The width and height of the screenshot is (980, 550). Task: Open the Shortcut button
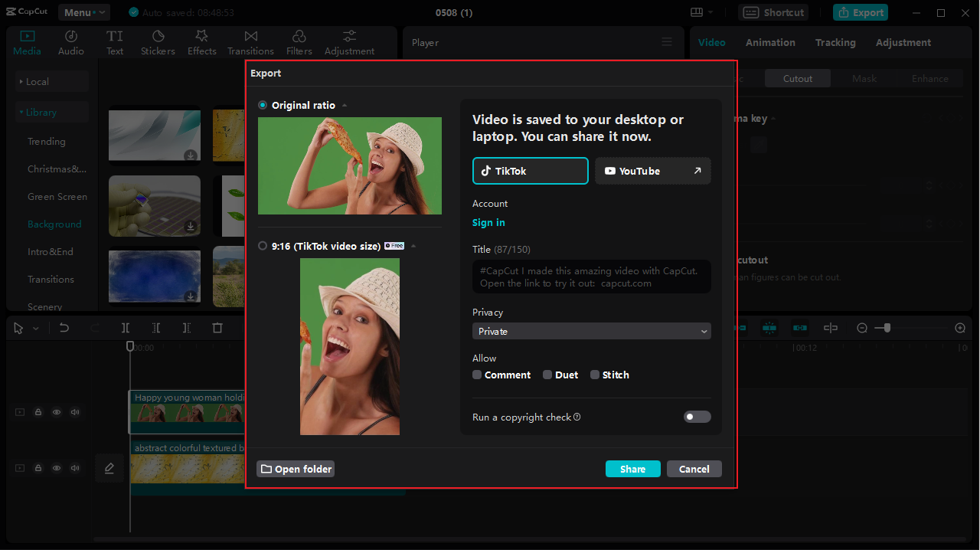(775, 12)
